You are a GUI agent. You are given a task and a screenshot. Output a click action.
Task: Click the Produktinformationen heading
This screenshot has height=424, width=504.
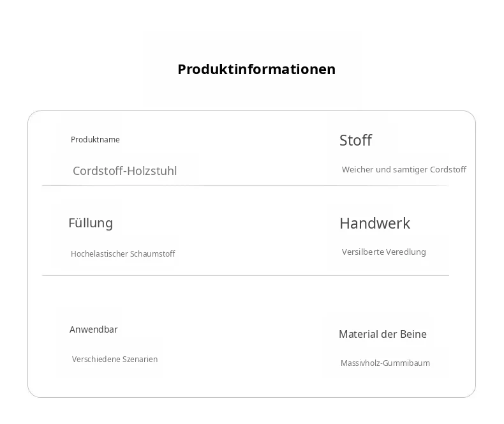[x=256, y=69]
